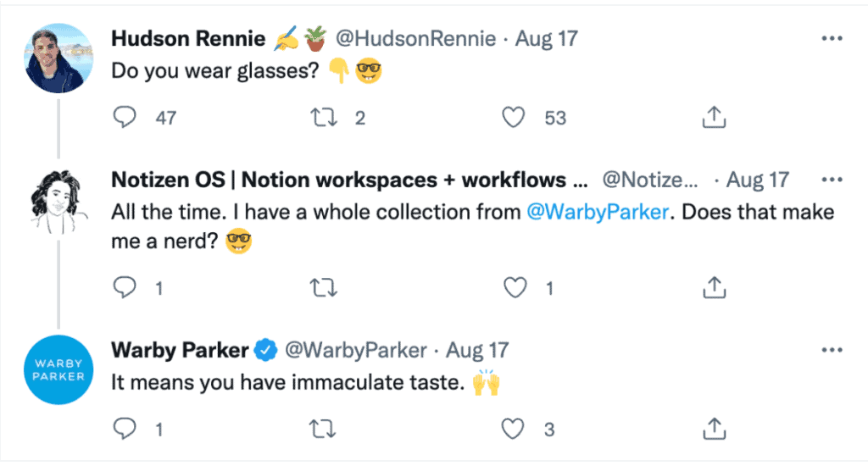Open more options on Notizen OS tweet
Screen dimensions: 868x466
pos(832,180)
